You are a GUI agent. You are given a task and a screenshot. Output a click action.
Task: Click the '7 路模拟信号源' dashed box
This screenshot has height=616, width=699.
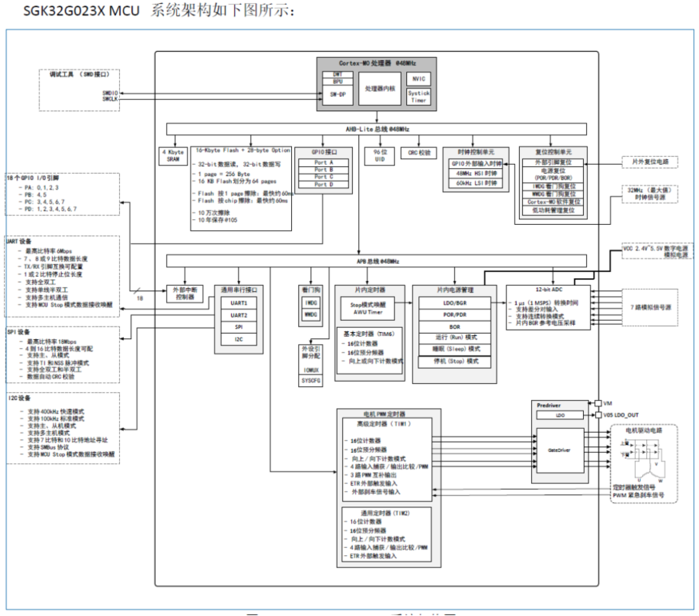[x=650, y=308]
